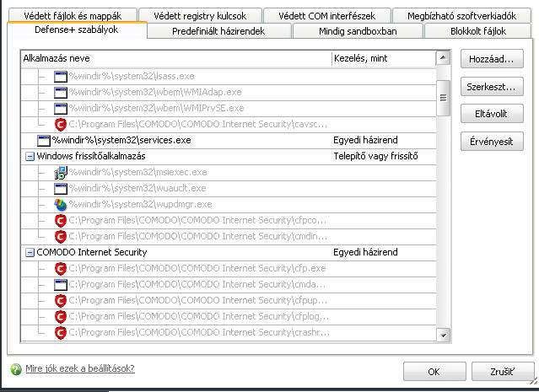Click the green help question mark icon
This screenshot has height=392, width=539.
pyautogui.click(x=16, y=369)
